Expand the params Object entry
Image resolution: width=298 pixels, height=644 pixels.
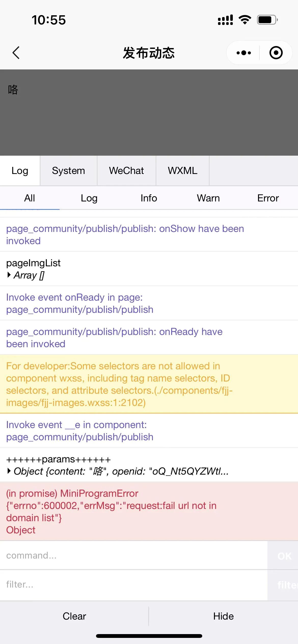click(118, 471)
